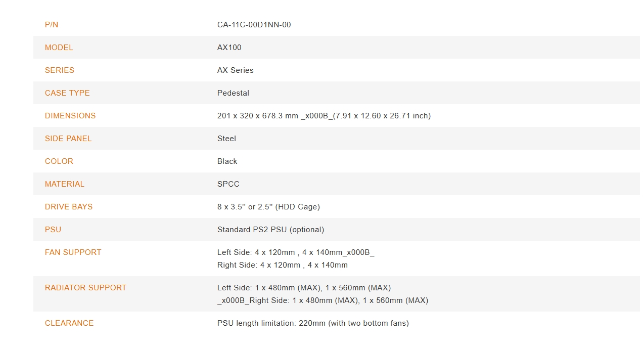Select the COLOR label
The height and width of the screenshot is (349, 644).
coord(59,161)
